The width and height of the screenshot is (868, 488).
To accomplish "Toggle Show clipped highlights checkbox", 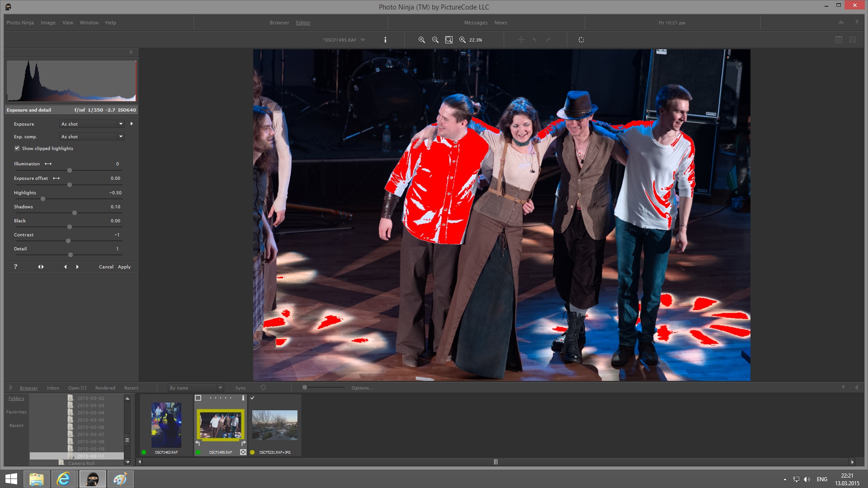I will click(x=17, y=148).
